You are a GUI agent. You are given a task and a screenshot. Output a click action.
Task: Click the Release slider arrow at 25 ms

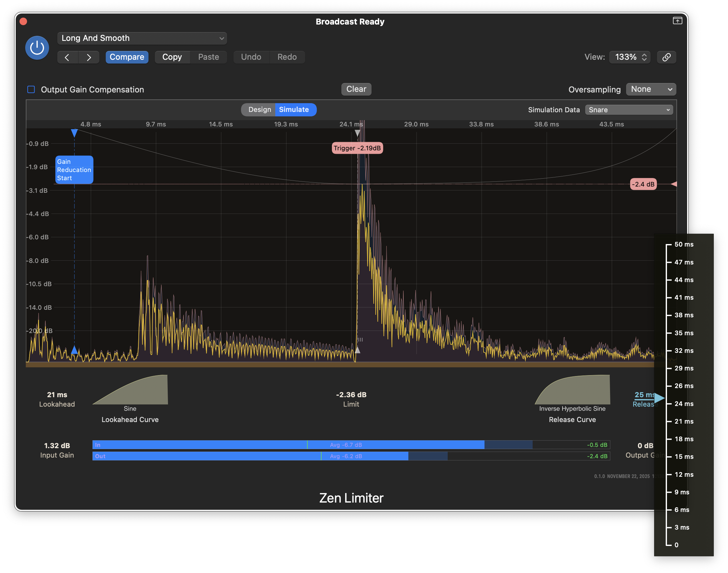(x=659, y=398)
